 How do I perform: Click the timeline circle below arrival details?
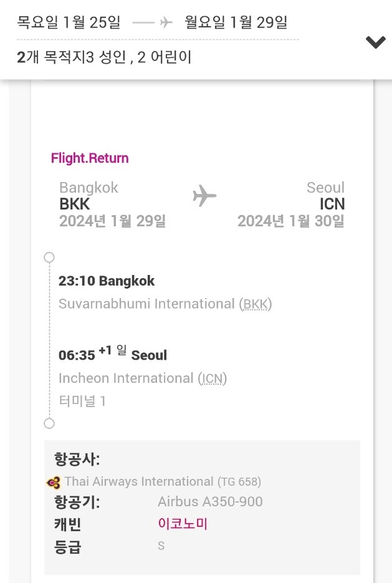pos(49,424)
